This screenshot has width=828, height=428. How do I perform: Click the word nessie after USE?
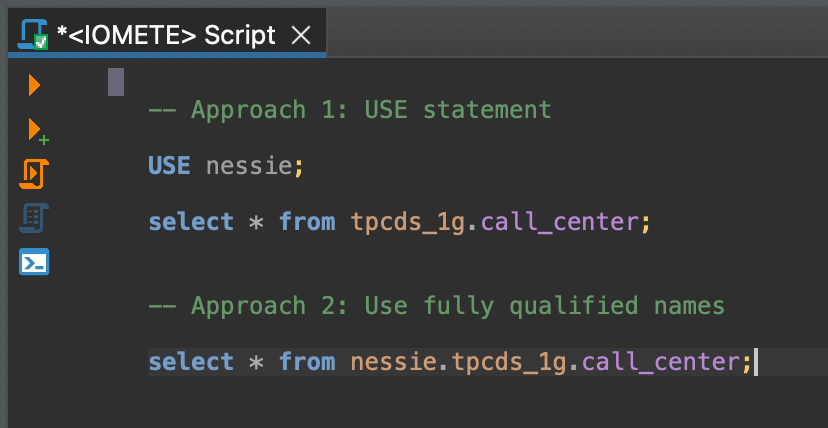[x=249, y=166]
